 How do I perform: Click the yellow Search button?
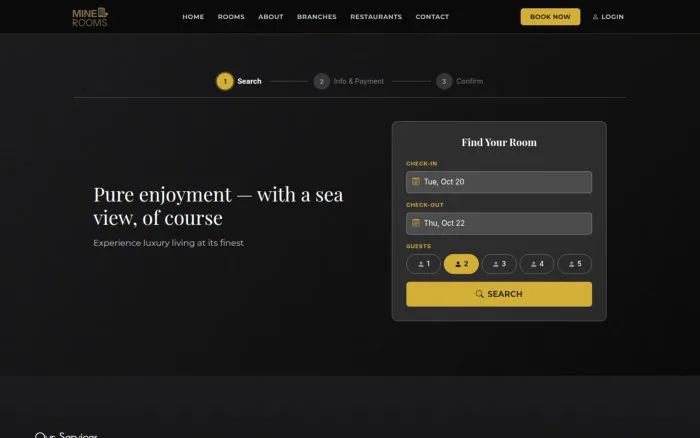tap(499, 294)
